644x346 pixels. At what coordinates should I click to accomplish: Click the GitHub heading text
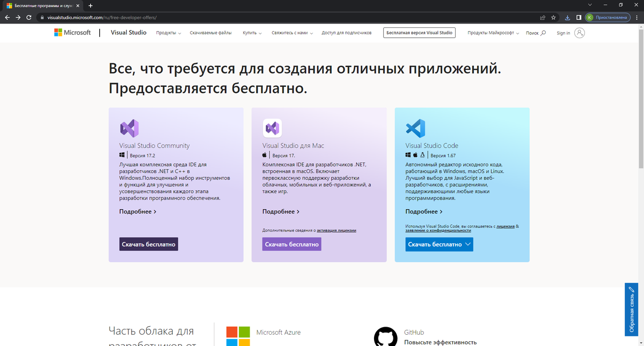tap(414, 332)
